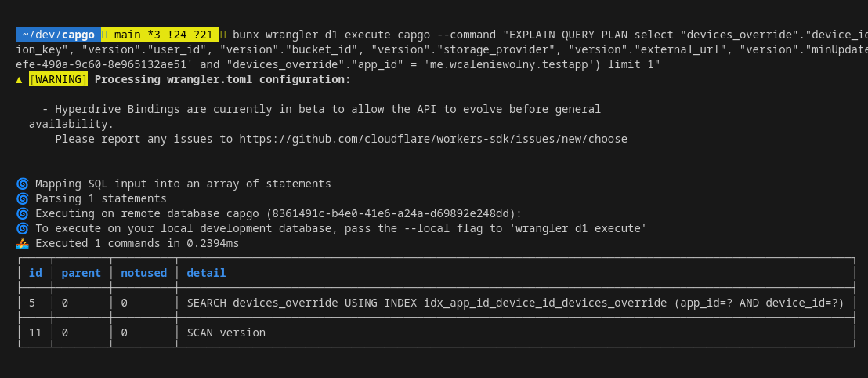Click the git branch glyph before 'main'
868x378 pixels.
105,35
